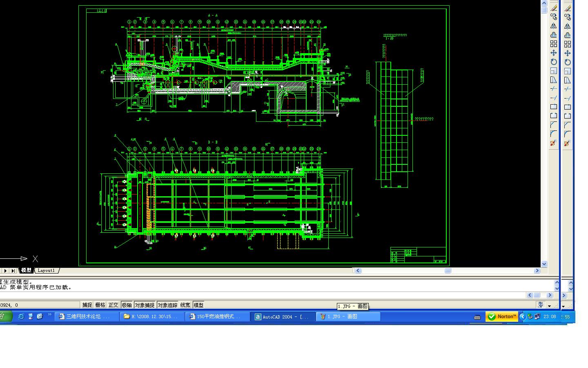Click Erase icon in the outermost right toolbar
The image size is (588, 368).
pyautogui.click(x=568, y=8)
